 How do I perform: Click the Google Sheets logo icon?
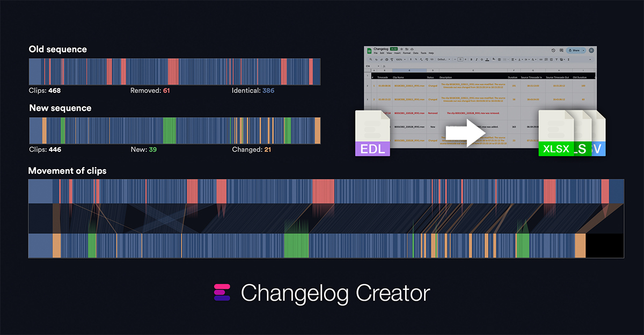[x=369, y=50]
